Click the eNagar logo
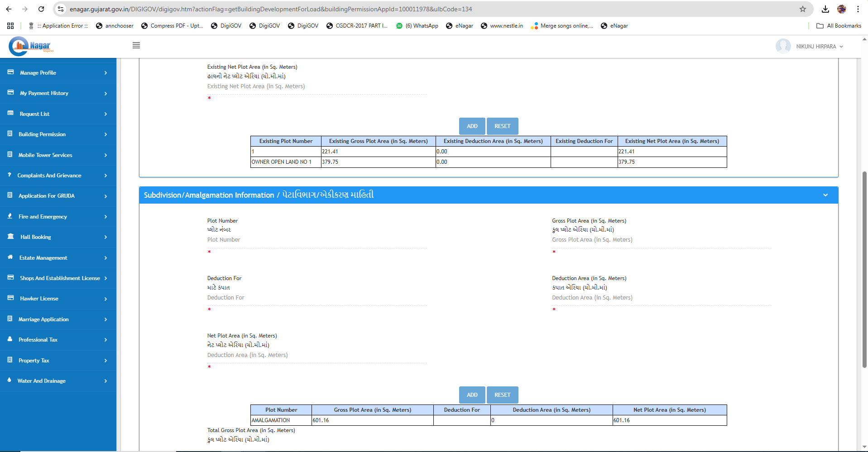Viewport: 868px width, 452px height. click(32, 46)
